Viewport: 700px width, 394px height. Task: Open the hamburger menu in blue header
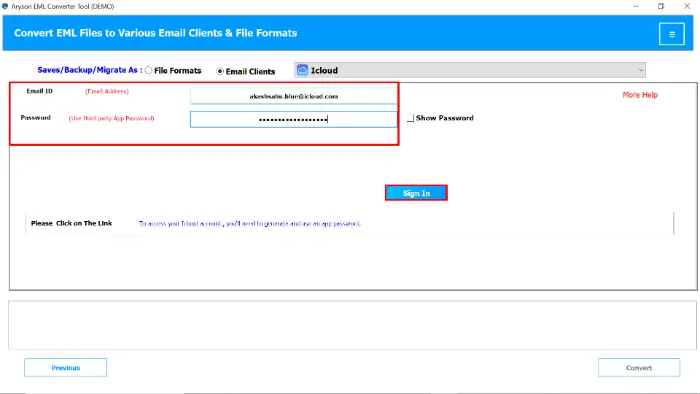pos(671,33)
